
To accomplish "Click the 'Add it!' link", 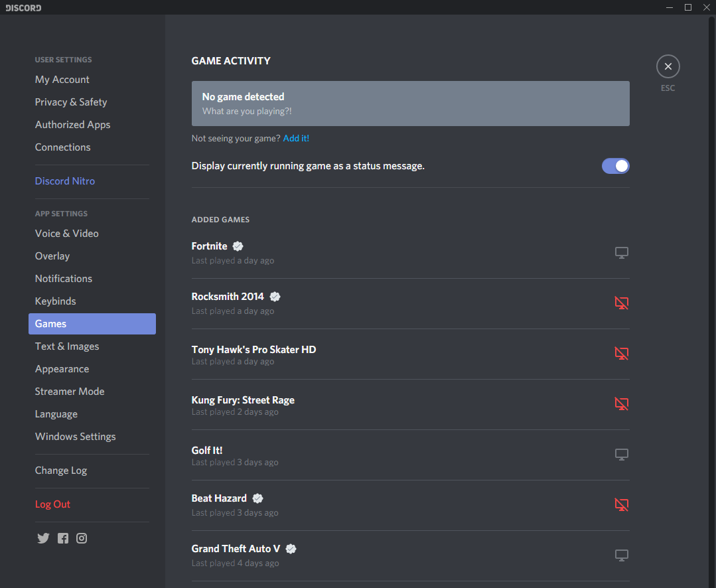I will [x=296, y=139].
